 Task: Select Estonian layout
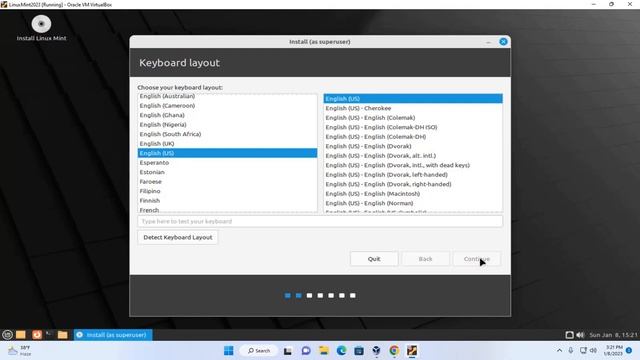(x=227, y=172)
